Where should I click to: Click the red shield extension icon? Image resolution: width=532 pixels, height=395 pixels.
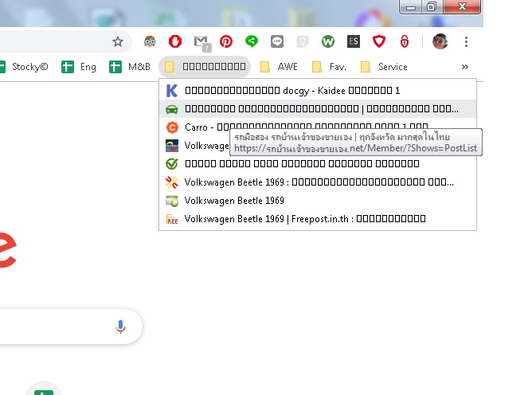(378, 41)
